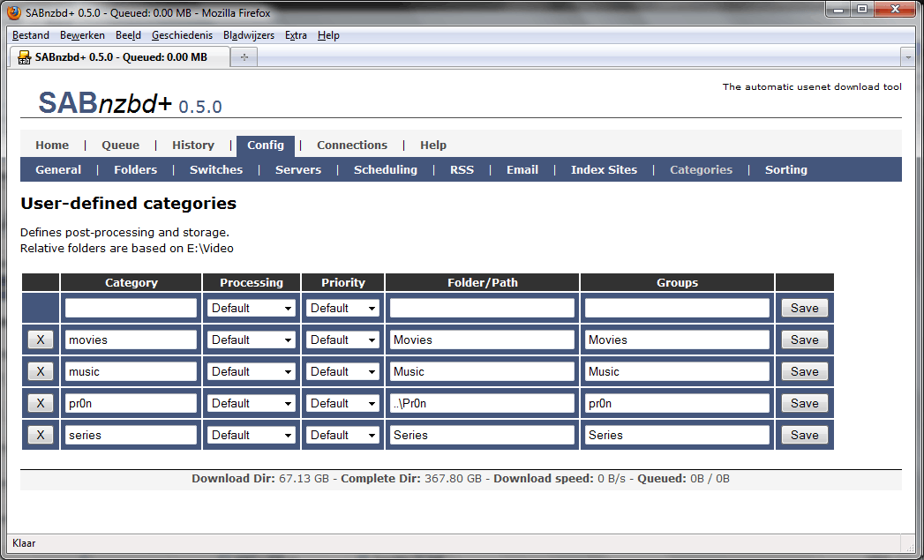
Task: Open the Firefox Help menu
Action: pos(328,35)
